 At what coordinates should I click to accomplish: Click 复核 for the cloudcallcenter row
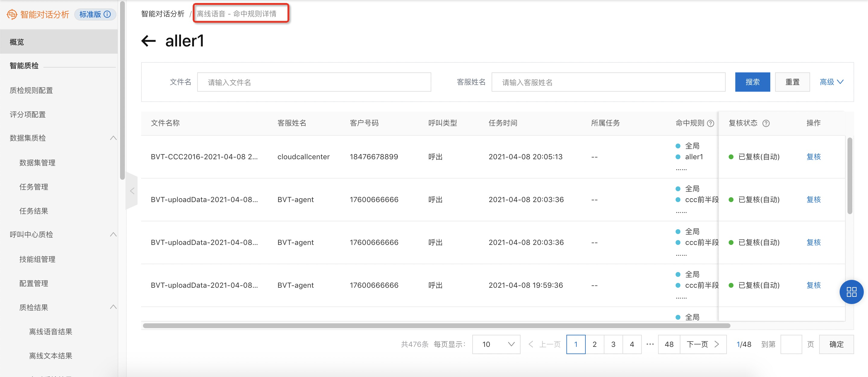(813, 157)
